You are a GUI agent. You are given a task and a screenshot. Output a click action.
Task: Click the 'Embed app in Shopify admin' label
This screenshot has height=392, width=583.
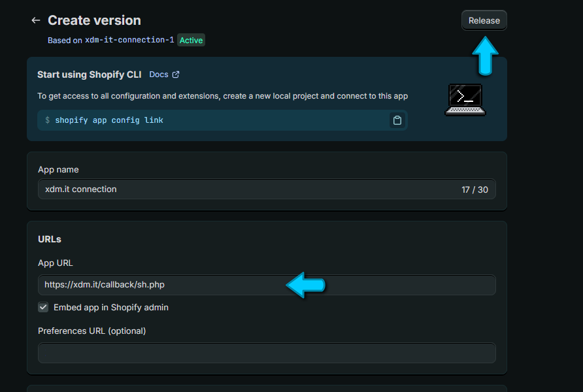click(x=111, y=307)
